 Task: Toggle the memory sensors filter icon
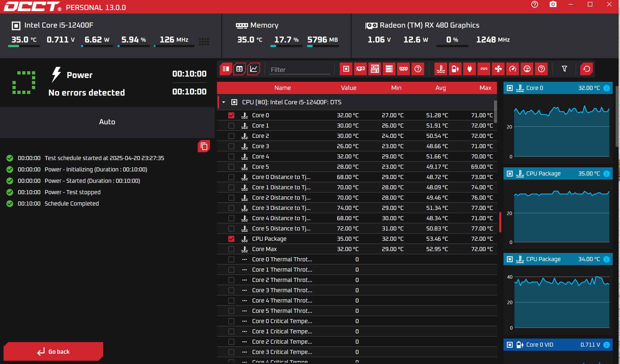click(x=403, y=69)
